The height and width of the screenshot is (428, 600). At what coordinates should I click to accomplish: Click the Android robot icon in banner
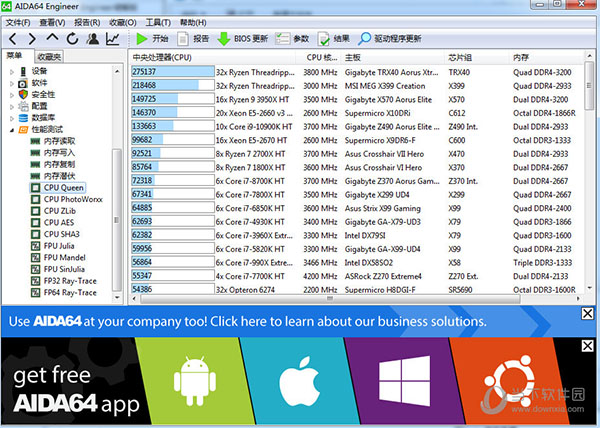point(195,381)
